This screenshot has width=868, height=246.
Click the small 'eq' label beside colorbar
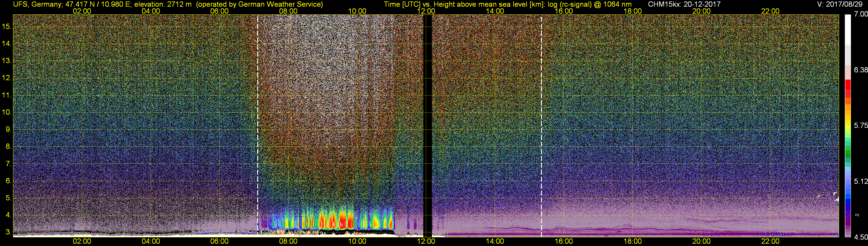click(857, 215)
